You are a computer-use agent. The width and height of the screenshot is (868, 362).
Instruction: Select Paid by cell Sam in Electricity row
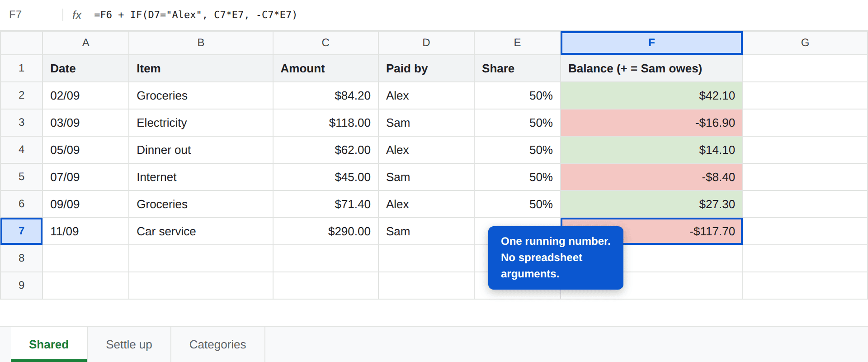[426, 123]
